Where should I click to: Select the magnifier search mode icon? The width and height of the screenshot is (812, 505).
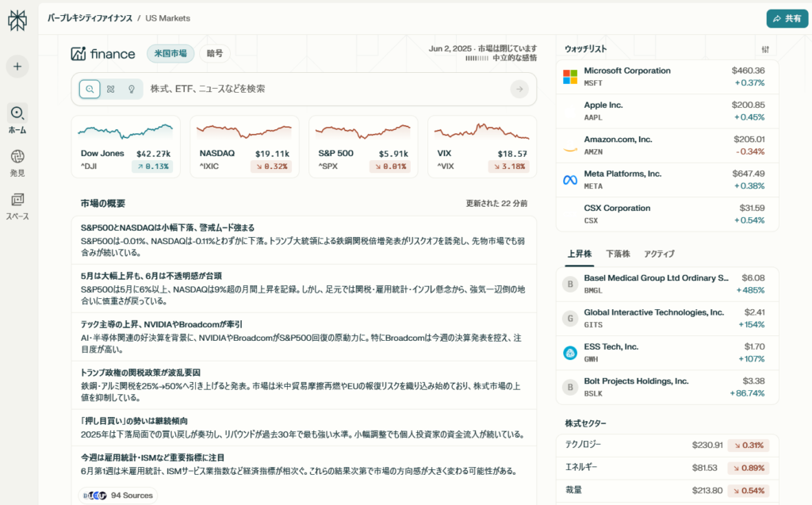pos(90,89)
